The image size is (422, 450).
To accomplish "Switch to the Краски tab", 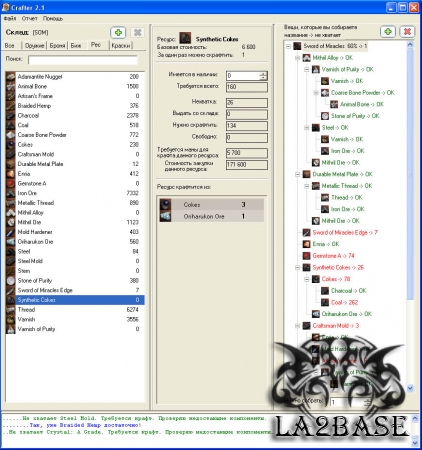I will coord(121,45).
